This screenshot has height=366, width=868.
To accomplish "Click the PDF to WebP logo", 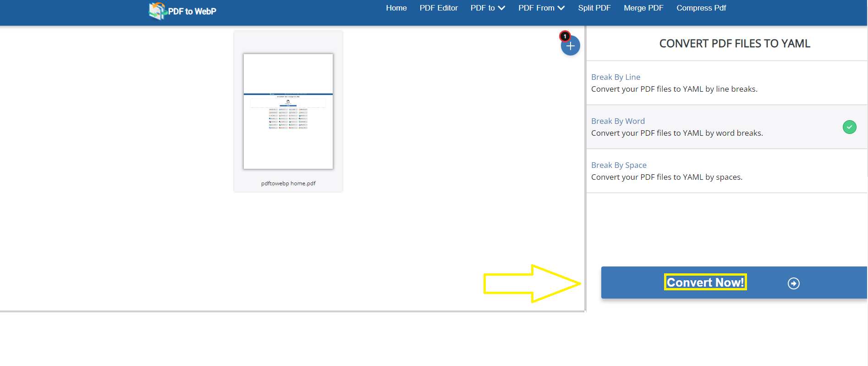I will click(182, 11).
